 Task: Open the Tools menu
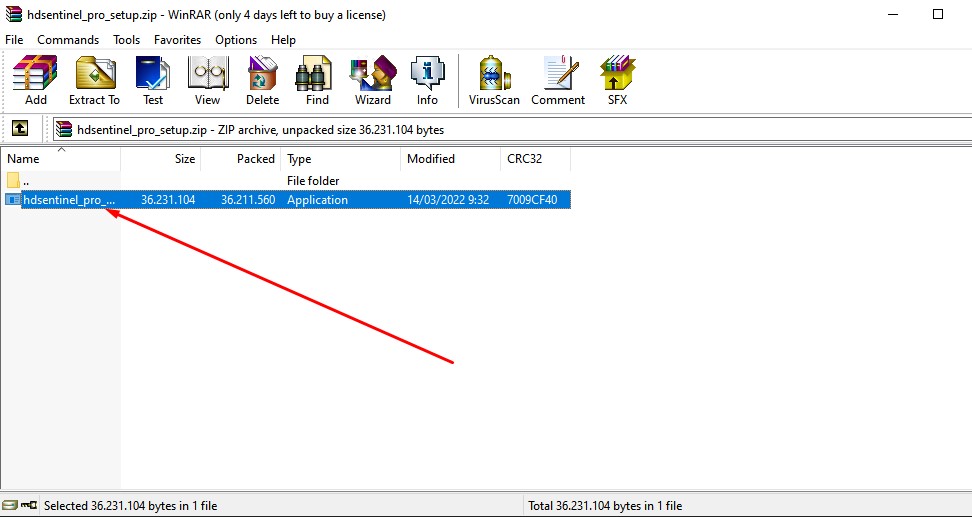click(x=126, y=40)
